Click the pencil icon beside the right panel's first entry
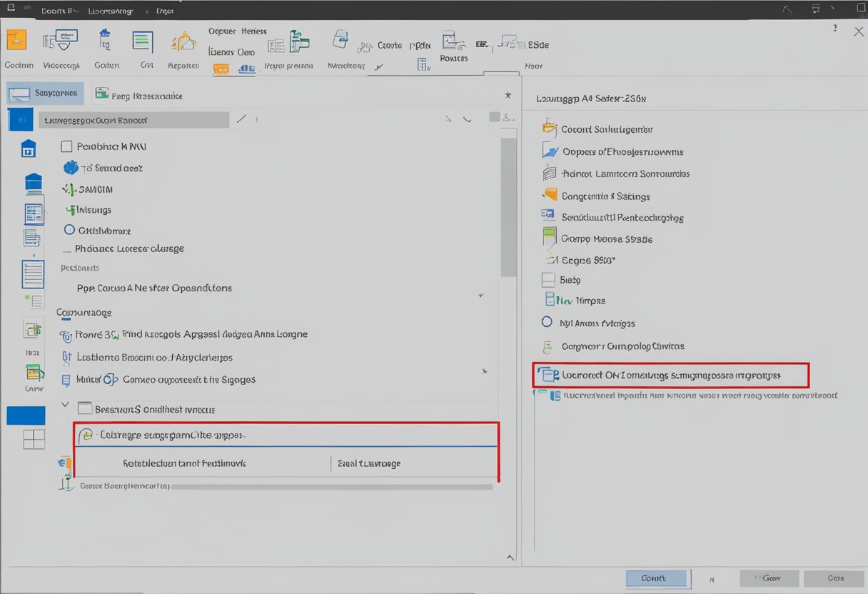 click(240, 119)
